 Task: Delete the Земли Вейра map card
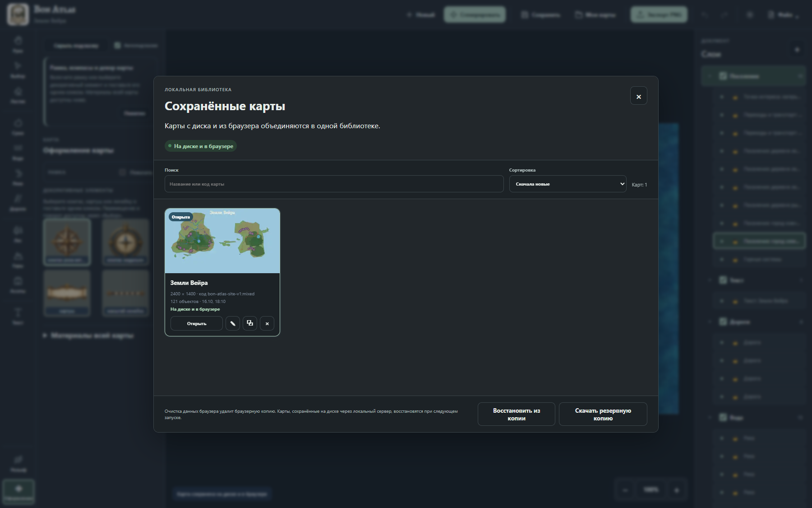(267, 323)
